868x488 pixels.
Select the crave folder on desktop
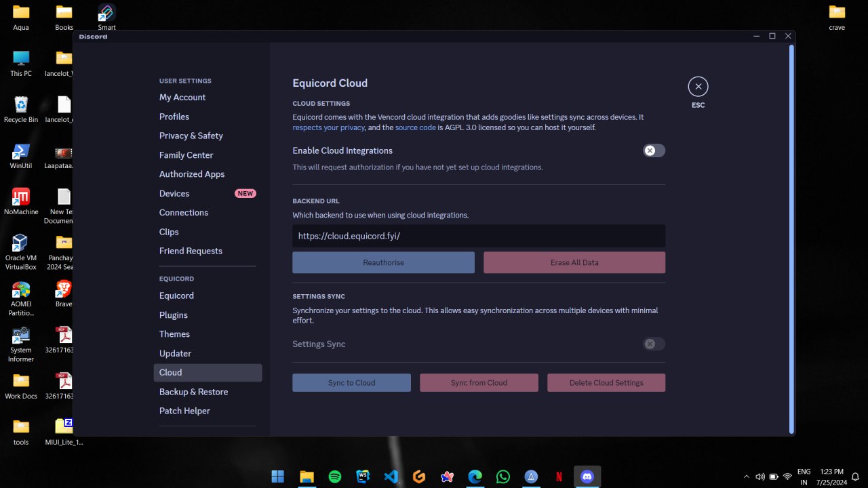click(x=837, y=17)
